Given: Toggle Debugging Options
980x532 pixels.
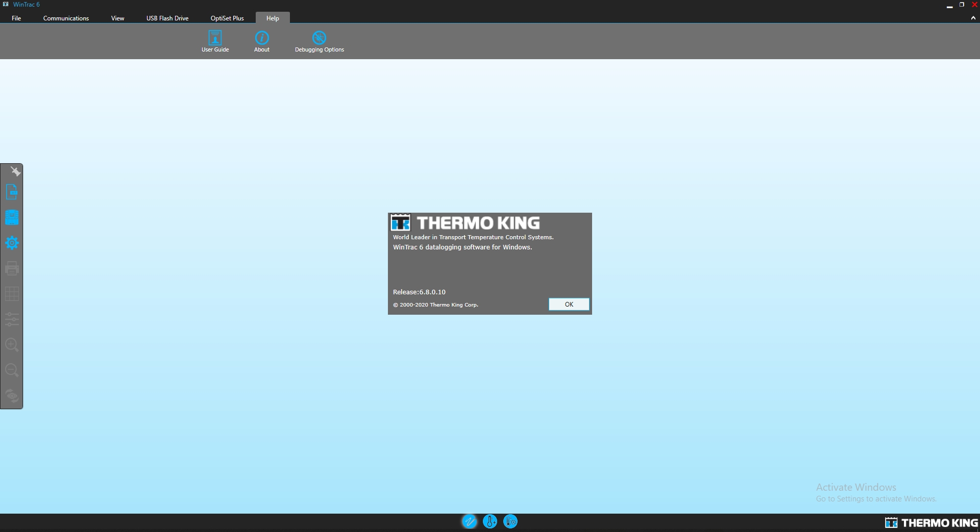Looking at the screenshot, I should [x=319, y=41].
